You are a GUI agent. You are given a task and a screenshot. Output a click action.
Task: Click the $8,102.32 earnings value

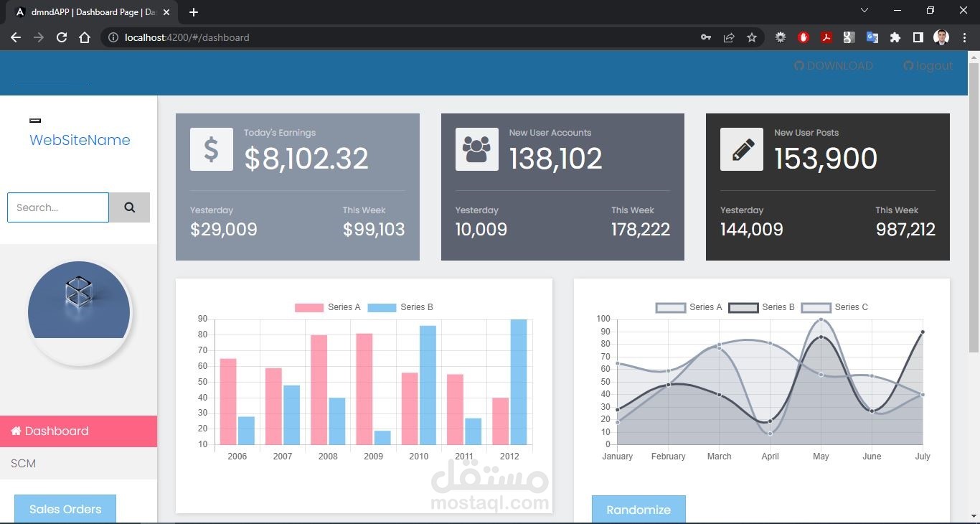(306, 159)
